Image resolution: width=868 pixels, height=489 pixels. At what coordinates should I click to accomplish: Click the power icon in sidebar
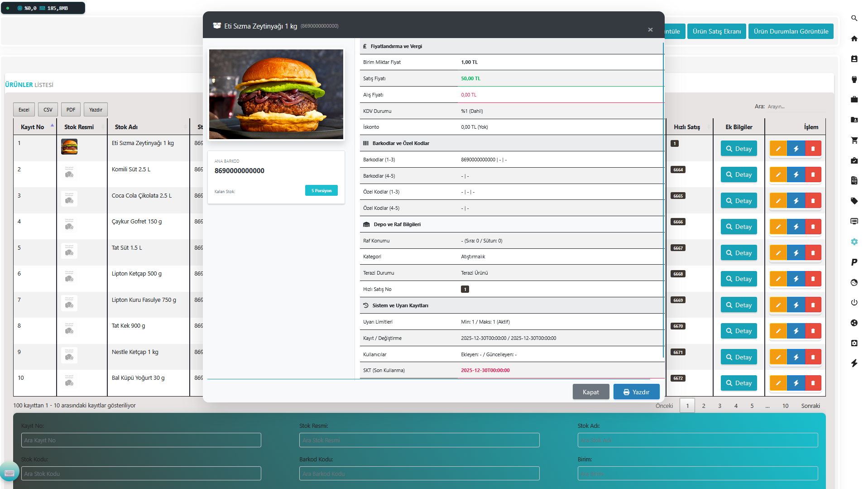point(854,302)
